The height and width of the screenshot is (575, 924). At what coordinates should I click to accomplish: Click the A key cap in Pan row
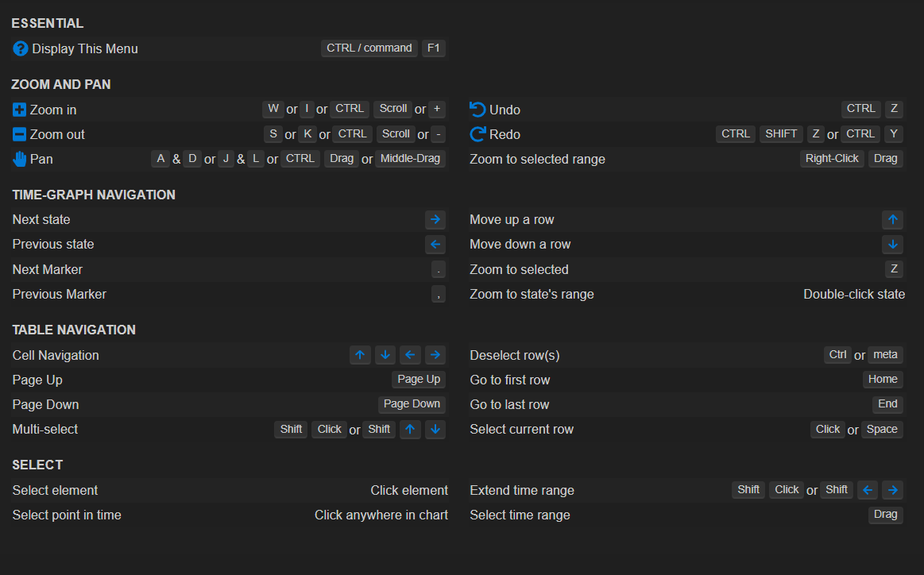click(160, 159)
